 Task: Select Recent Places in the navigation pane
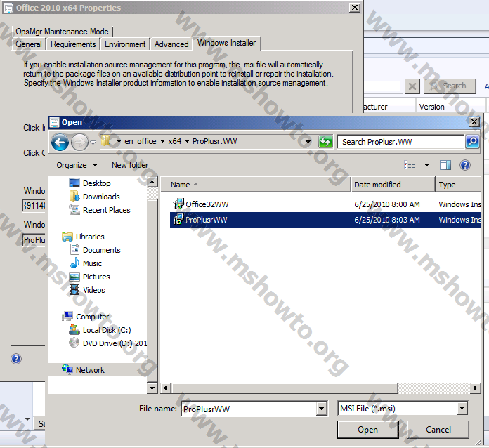106,210
